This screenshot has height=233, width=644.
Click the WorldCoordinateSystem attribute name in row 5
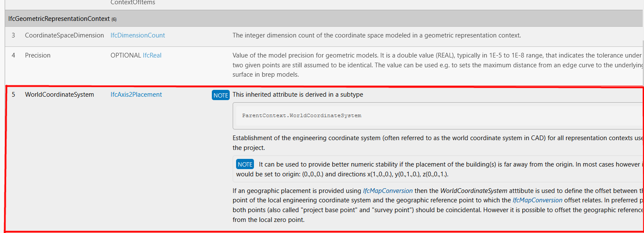tap(60, 95)
